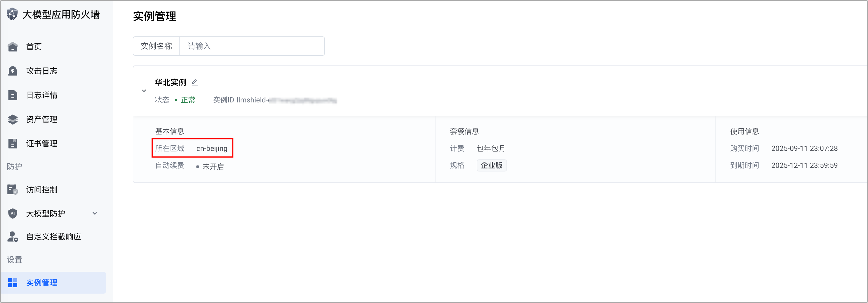Click the 实例管理 page heading
Screen dimensions: 868x303
(x=154, y=16)
